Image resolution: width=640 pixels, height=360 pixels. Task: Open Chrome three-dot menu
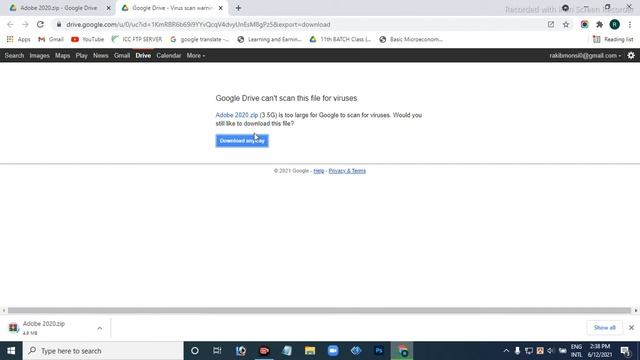click(x=630, y=24)
